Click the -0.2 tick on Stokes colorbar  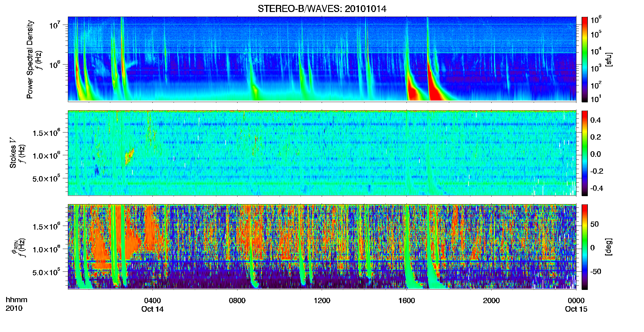point(597,171)
